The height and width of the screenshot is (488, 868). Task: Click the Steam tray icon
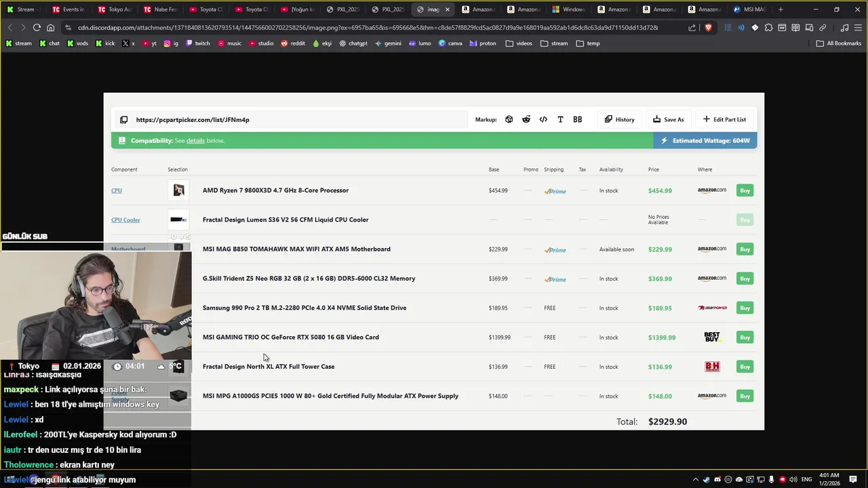pyautogui.click(x=707, y=479)
